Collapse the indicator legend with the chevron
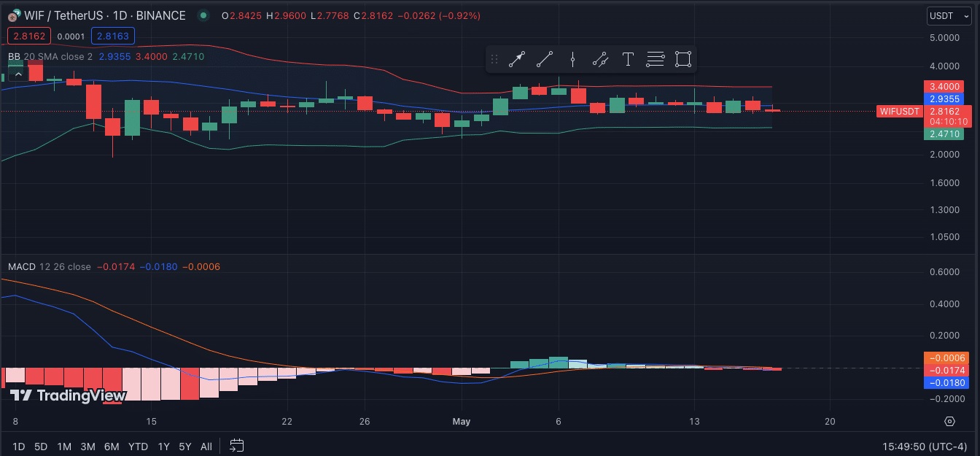Screen dimensions: 980x456 19,74
